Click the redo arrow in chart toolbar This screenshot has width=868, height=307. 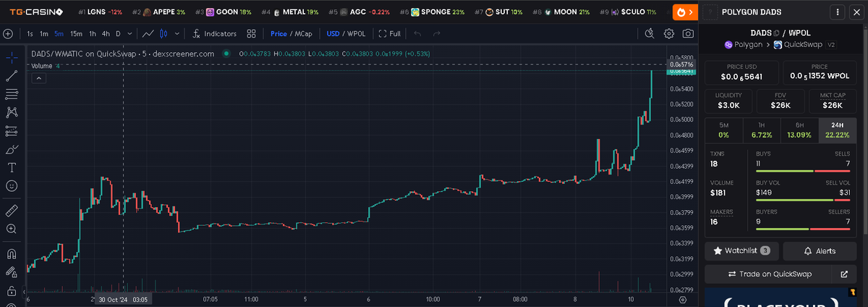coord(436,33)
